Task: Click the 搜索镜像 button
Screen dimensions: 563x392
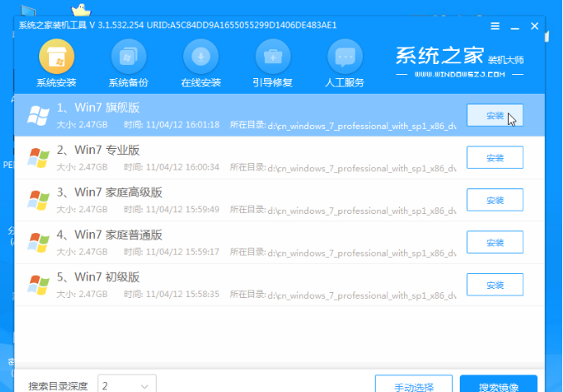Action: (x=498, y=385)
